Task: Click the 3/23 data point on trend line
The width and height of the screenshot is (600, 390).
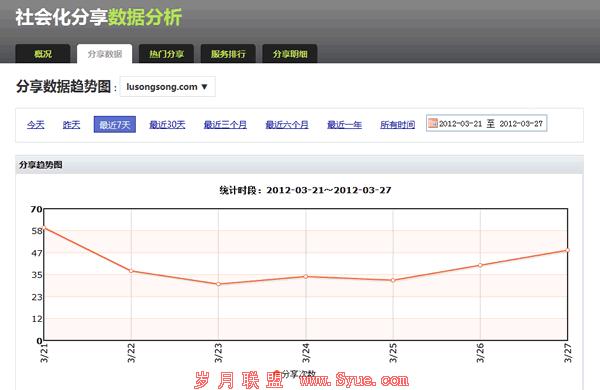Action: tap(218, 284)
